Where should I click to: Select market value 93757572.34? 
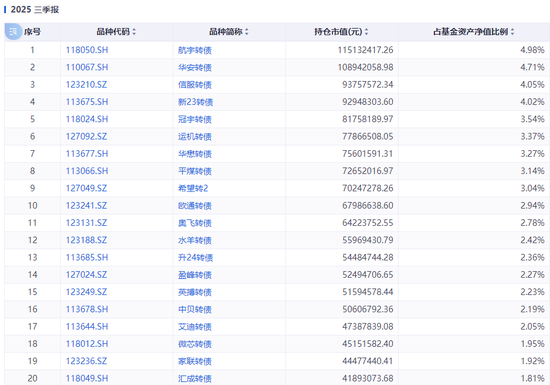click(368, 85)
